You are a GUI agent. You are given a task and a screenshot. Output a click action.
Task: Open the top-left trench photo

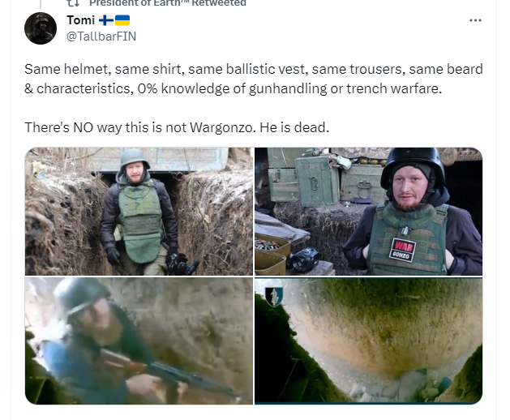(x=139, y=212)
